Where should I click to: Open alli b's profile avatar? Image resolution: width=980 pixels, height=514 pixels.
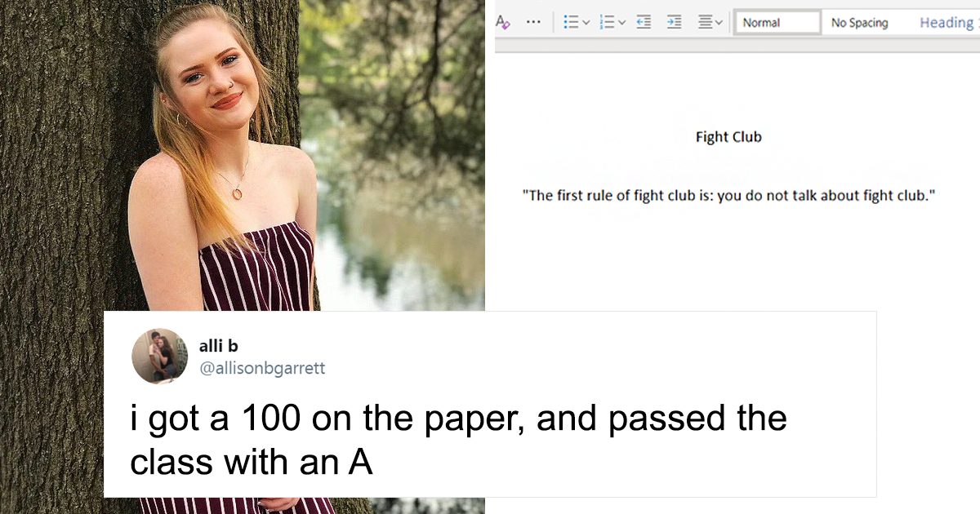point(160,356)
